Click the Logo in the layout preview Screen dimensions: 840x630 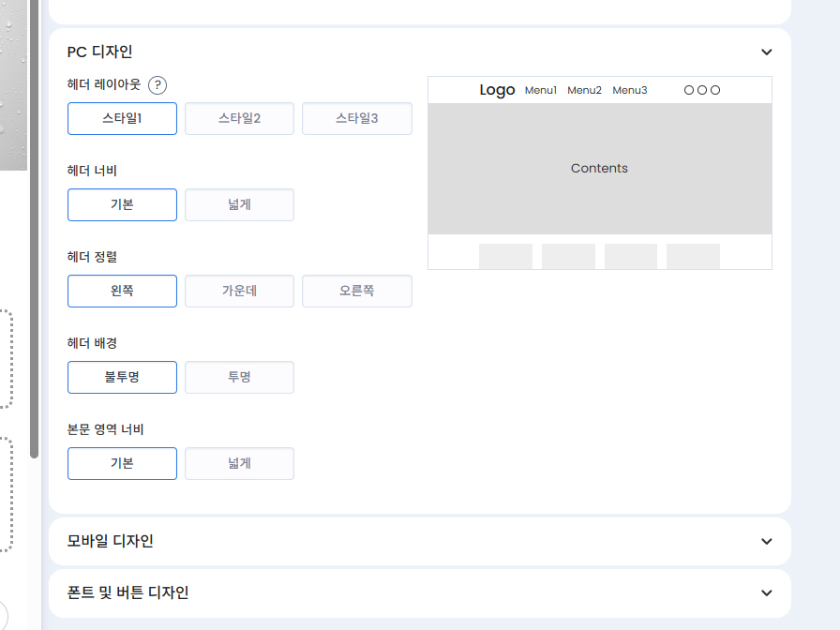[497, 89]
